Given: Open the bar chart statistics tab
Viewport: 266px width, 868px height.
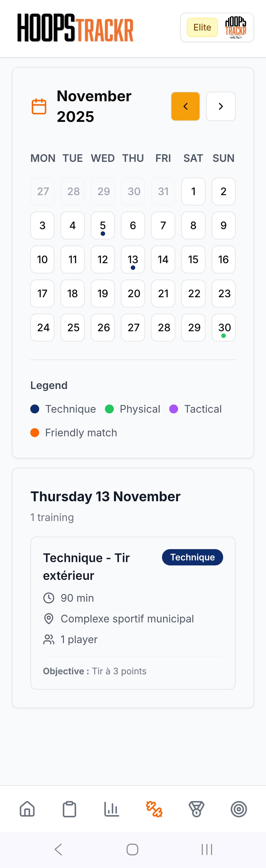Looking at the screenshot, I should (111, 809).
